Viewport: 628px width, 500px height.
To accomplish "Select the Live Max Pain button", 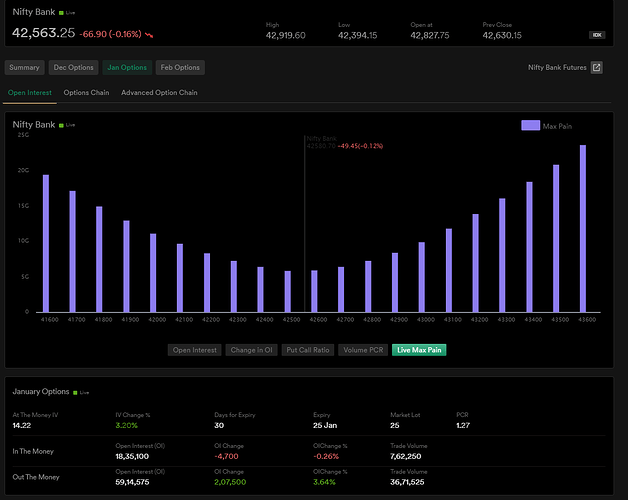I will 419,350.
